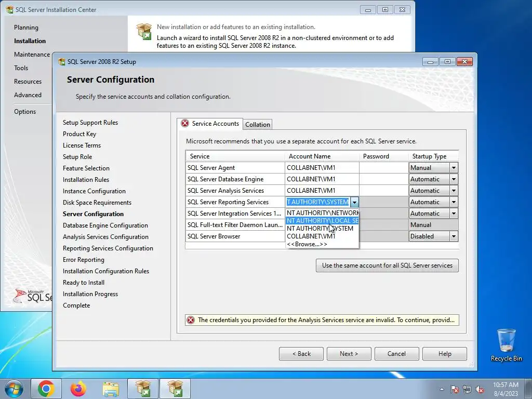
Task: Launch Firefox from the taskbar
Action: (78, 389)
